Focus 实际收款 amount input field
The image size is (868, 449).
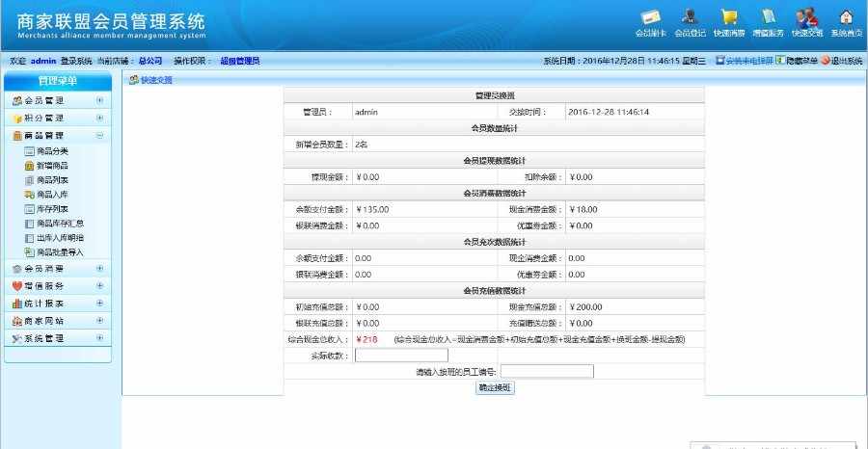(401, 356)
